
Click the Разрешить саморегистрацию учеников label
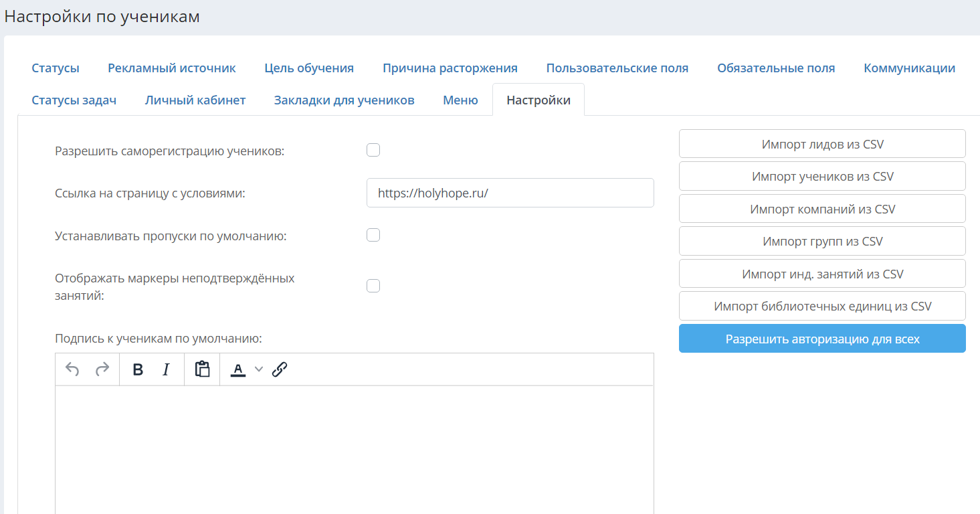170,151
